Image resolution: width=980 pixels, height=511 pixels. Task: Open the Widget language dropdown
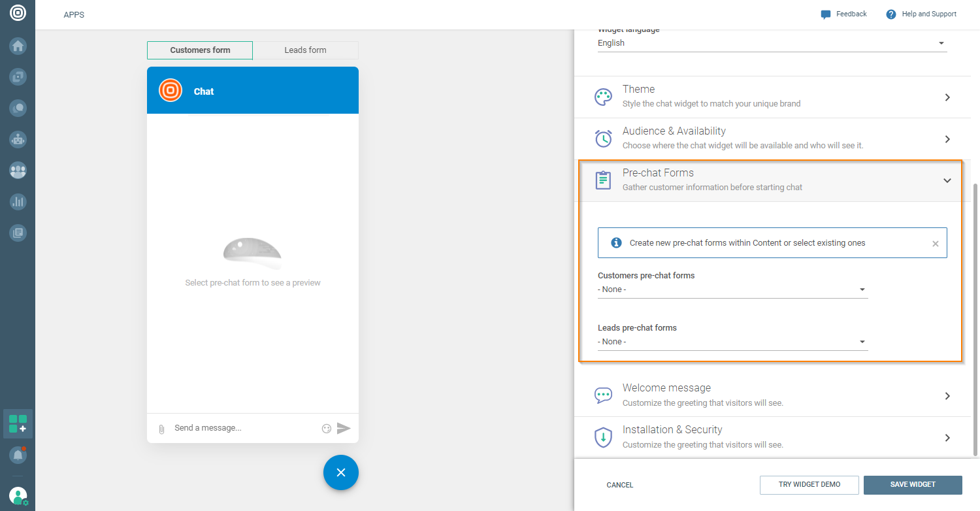coord(771,43)
